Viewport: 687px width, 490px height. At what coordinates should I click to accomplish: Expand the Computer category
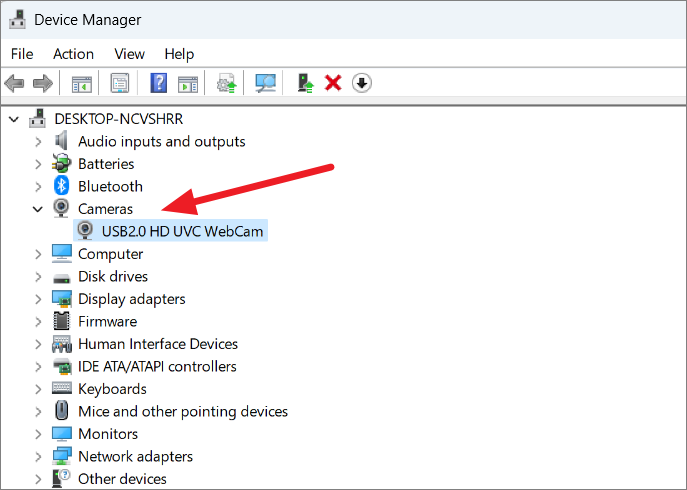(x=39, y=254)
